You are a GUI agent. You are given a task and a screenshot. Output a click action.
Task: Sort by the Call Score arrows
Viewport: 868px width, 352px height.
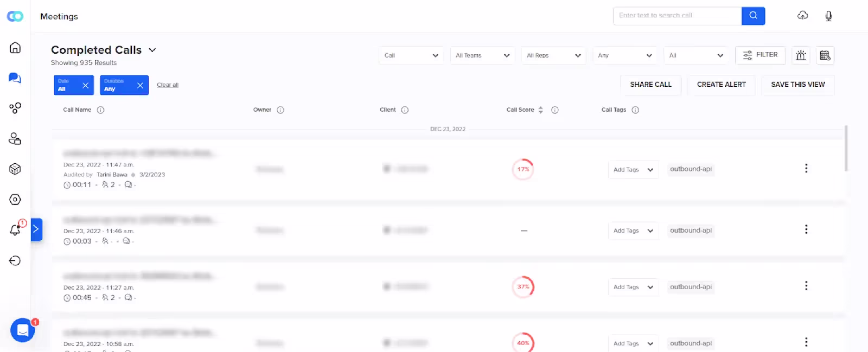point(541,110)
